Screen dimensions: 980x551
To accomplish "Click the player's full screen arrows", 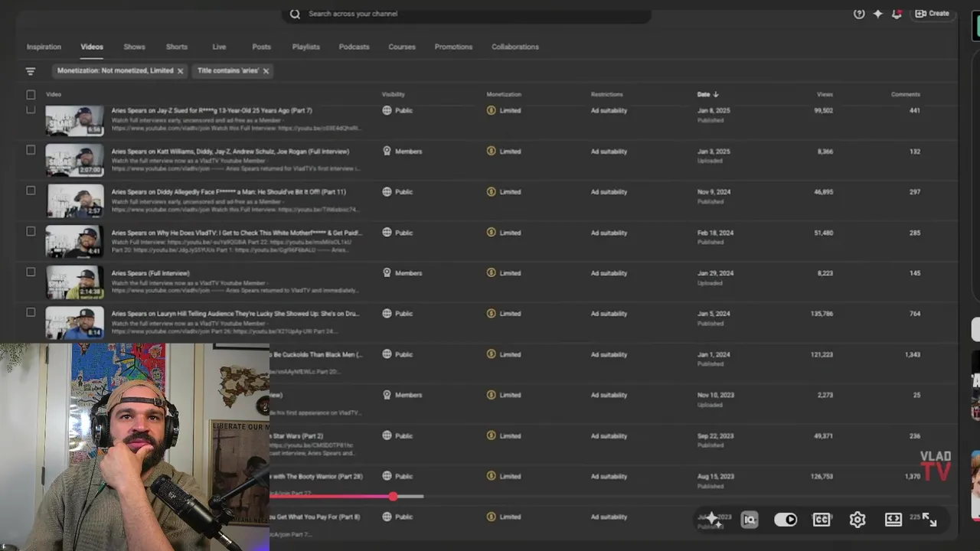I will [929, 520].
